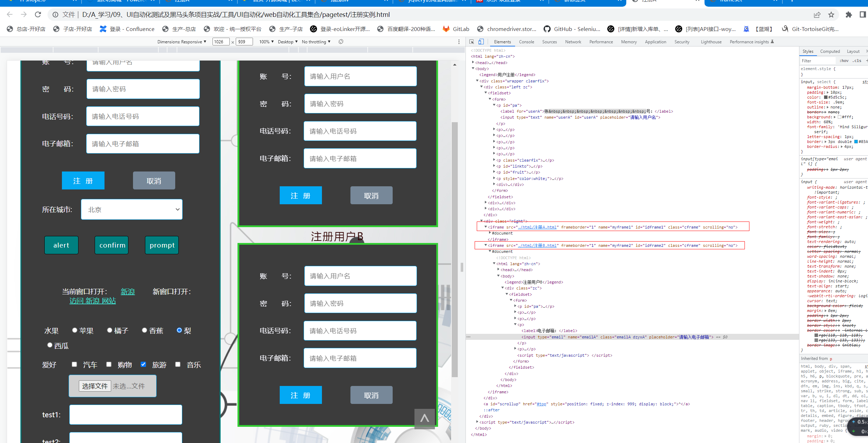Open the Dimensions Responsive dropdown
This screenshot has height=443, width=868.
tap(182, 42)
